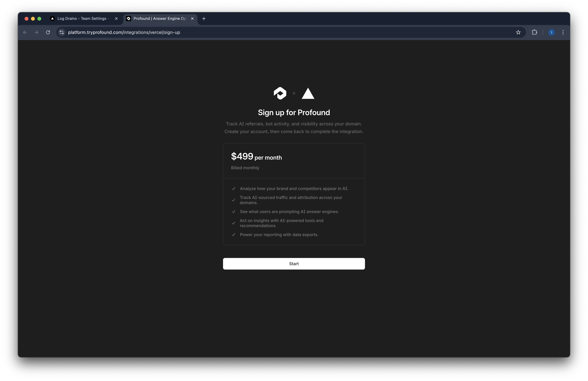Image resolution: width=588 pixels, height=381 pixels.
Task: Click the Profound logo icon
Action: (280, 93)
